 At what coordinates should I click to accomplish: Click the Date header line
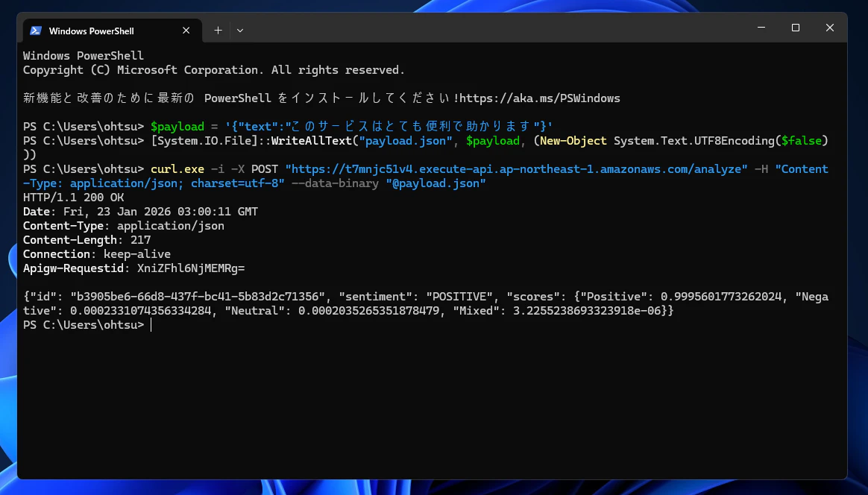pyautogui.click(x=141, y=212)
